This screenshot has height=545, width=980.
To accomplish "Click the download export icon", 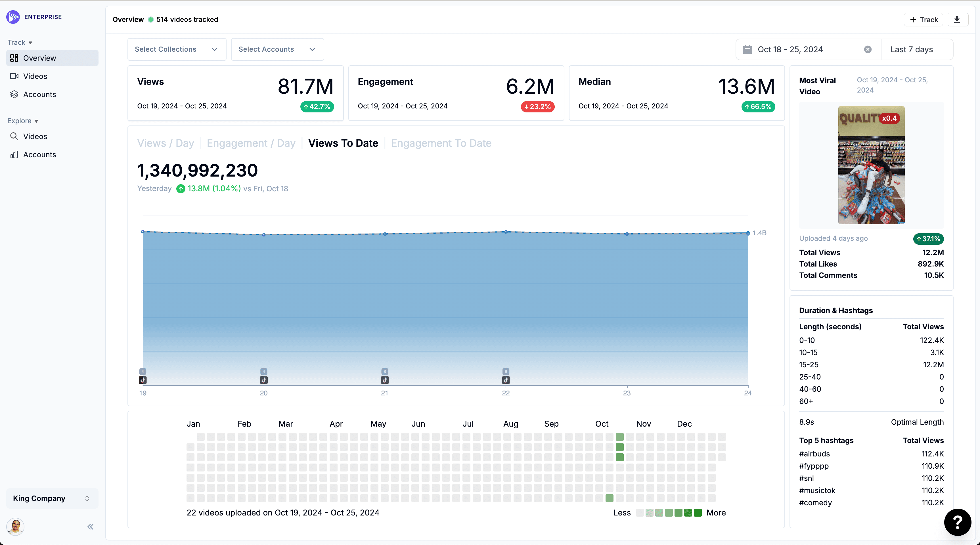I will click(957, 19).
